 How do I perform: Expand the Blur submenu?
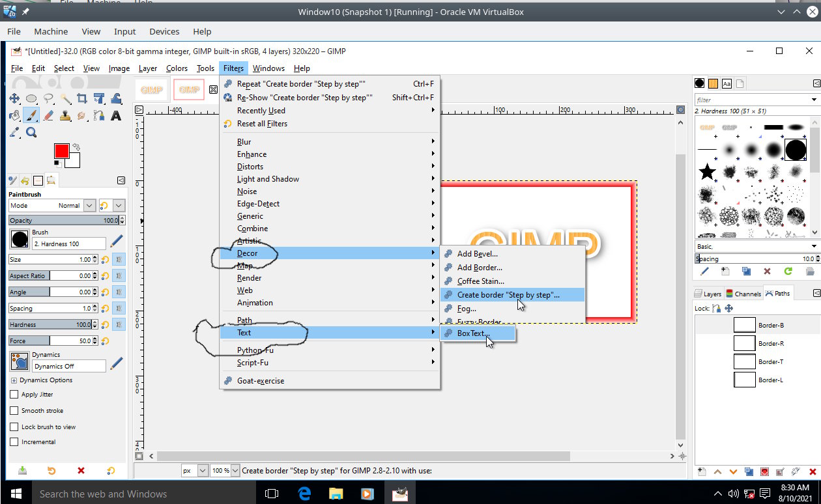click(x=330, y=142)
